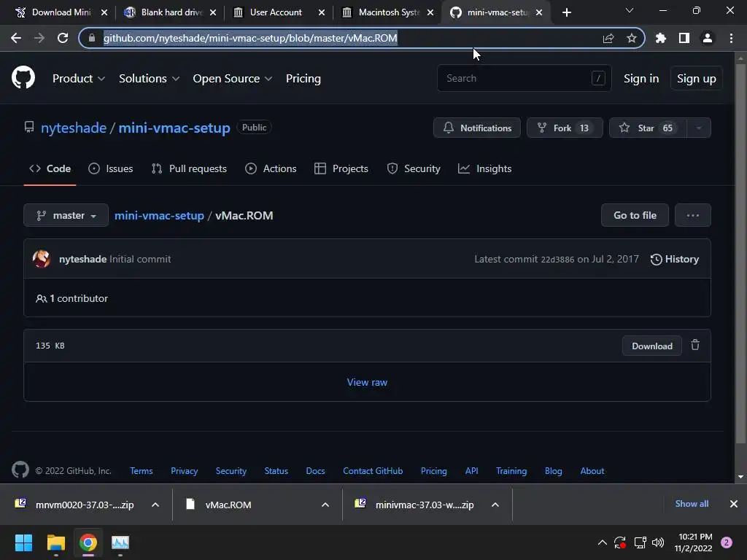This screenshot has width=747, height=560.
Task: Open Star lists dropdown arrow
Action: [x=699, y=128]
